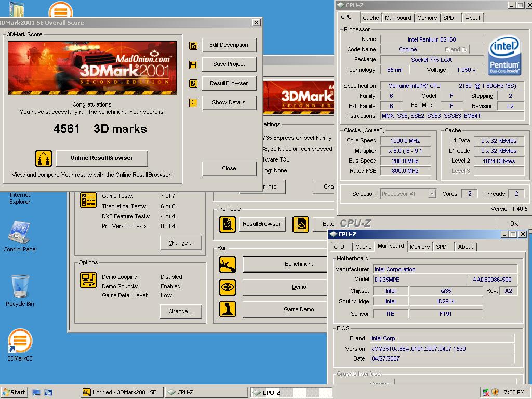The height and width of the screenshot is (399, 532).
Task: Open Memory tab in lower CPU-Z window
Action: [x=420, y=247]
